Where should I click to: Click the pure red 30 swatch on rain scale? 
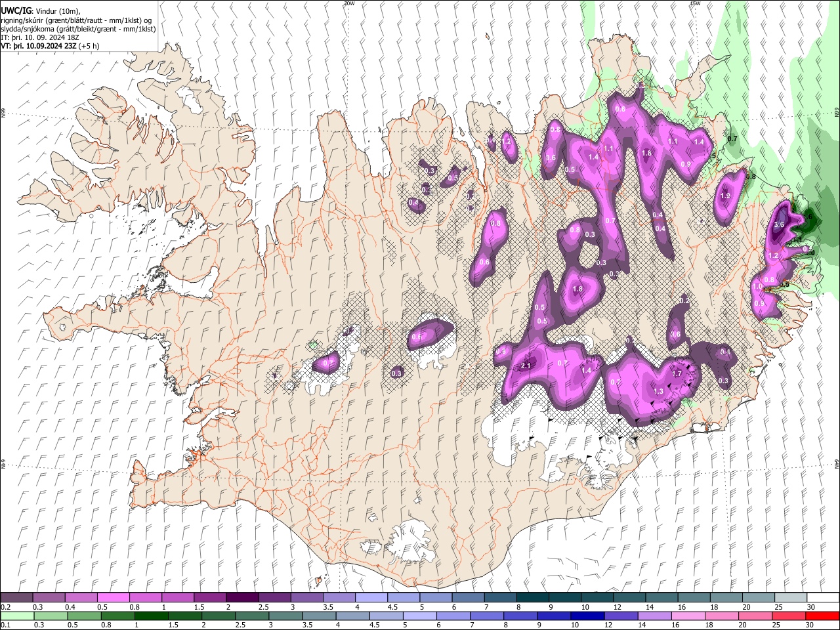(x=822, y=616)
